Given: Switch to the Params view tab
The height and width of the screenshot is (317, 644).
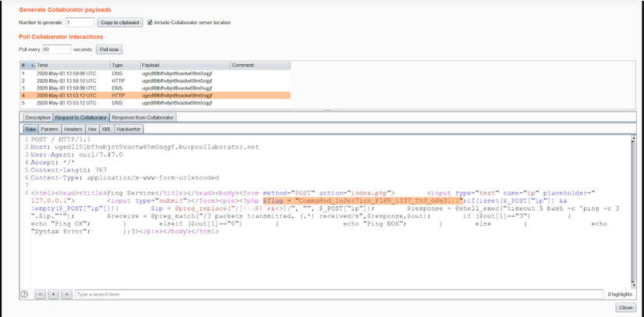Looking at the screenshot, I should pos(50,129).
